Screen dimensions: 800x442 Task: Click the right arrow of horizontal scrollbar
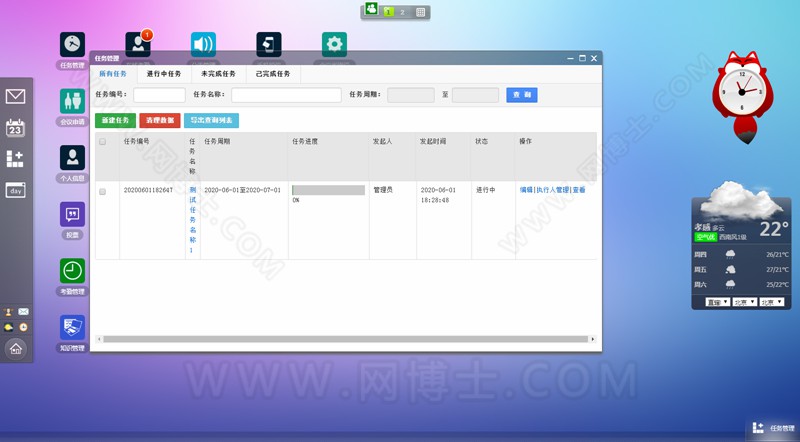tap(592, 339)
